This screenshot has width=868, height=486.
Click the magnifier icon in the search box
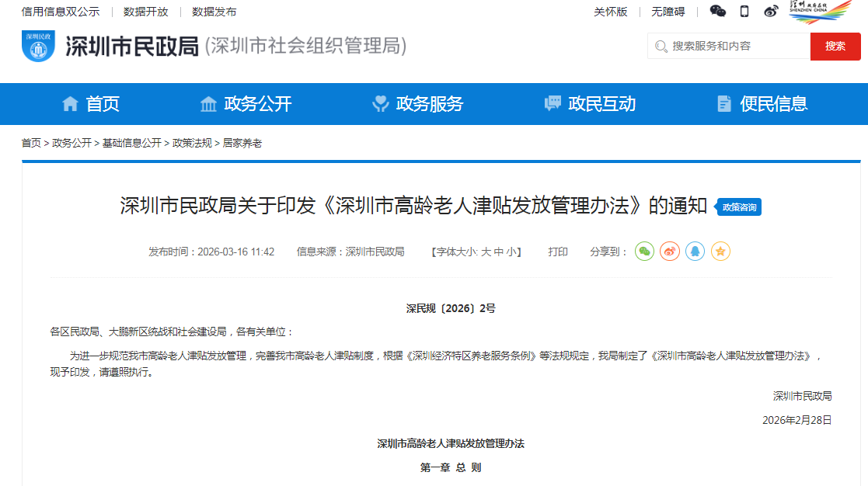tap(661, 47)
